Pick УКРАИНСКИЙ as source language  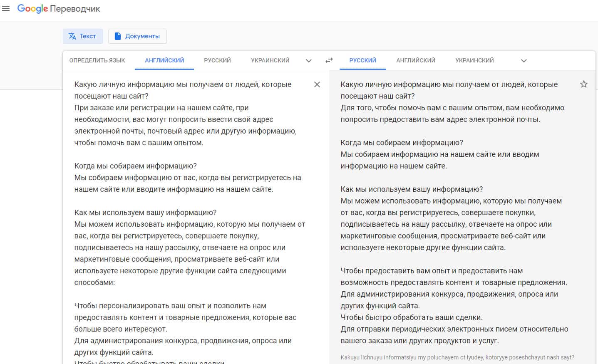270,60
